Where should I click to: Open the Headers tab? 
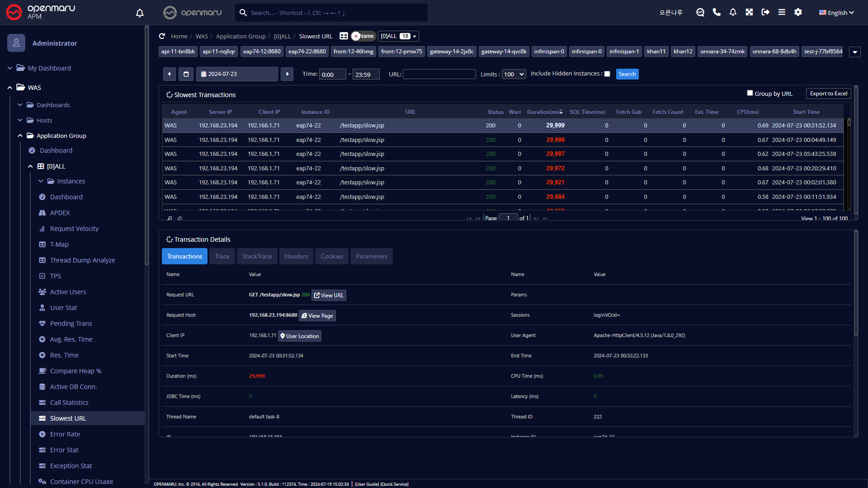(296, 256)
